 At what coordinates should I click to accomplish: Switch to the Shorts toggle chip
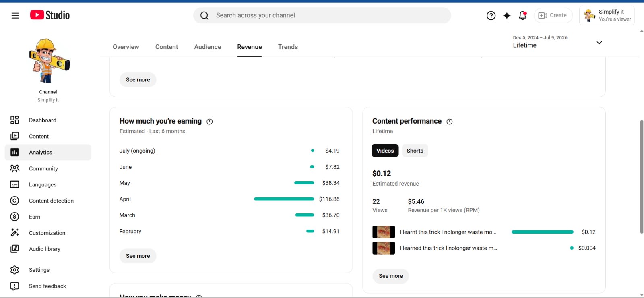tap(415, 151)
